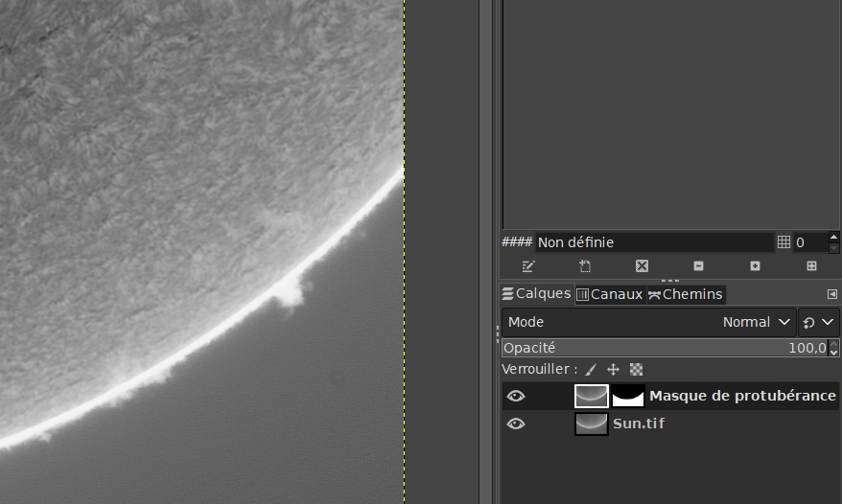Toggle the lock pixels brush icon

tap(591, 369)
